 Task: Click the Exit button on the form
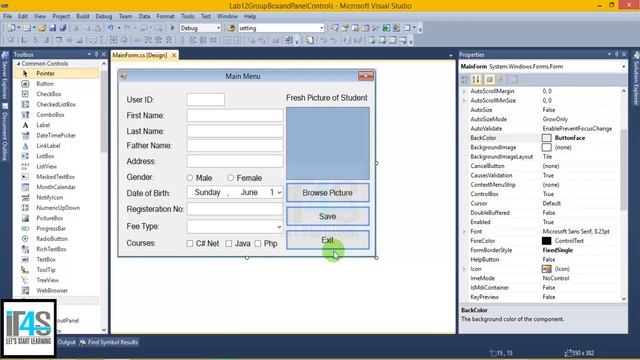click(328, 240)
